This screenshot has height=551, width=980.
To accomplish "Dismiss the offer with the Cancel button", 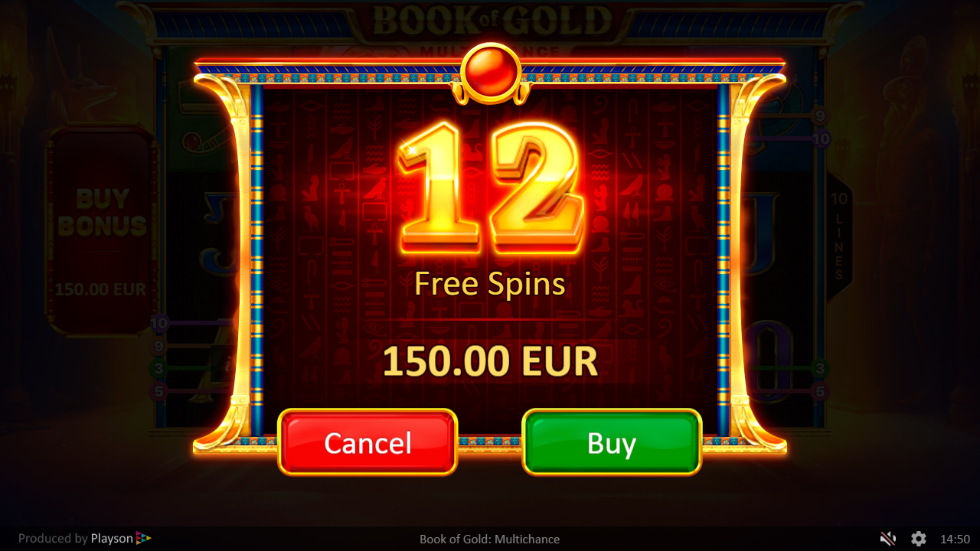I will click(367, 442).
